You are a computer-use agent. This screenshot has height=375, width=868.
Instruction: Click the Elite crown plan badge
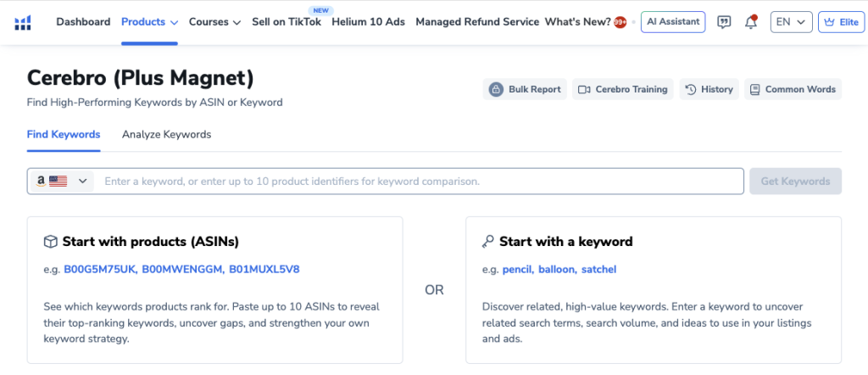(841, 22)
